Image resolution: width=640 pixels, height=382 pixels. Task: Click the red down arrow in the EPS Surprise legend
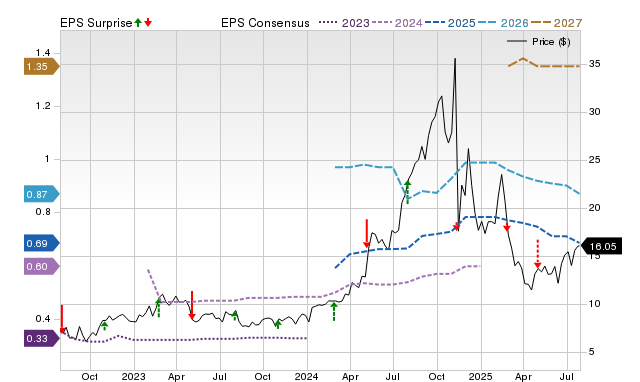click(148, 23)
